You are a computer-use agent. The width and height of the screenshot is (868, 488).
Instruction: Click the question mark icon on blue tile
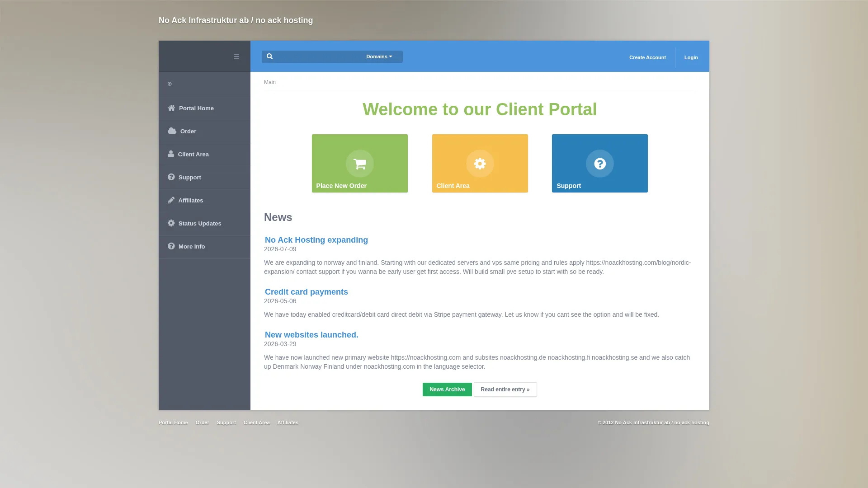[x=600, y=164]
